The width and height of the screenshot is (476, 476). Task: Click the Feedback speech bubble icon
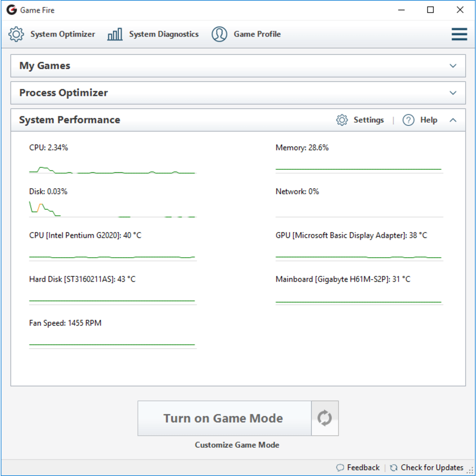tap(340, 468)
